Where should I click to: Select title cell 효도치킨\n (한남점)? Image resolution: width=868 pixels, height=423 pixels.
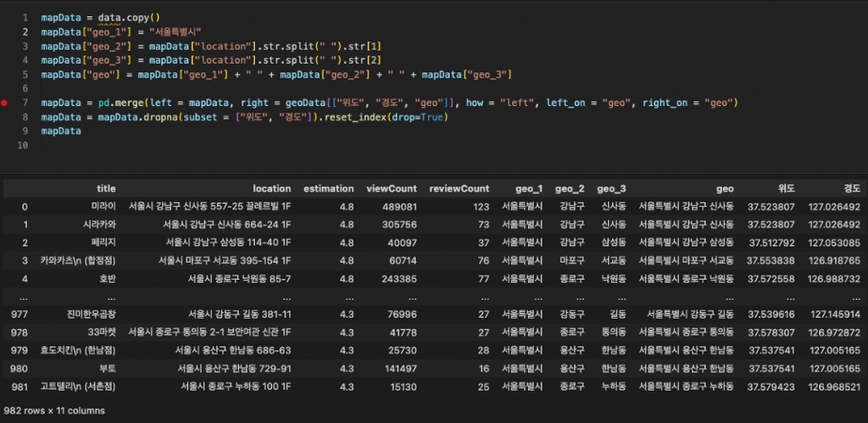click(78, 350)
